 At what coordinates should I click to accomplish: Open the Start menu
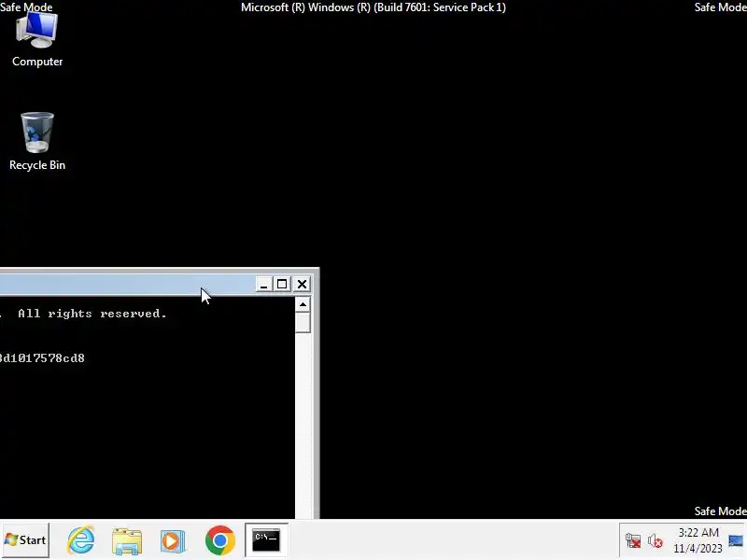pos(25,540)
